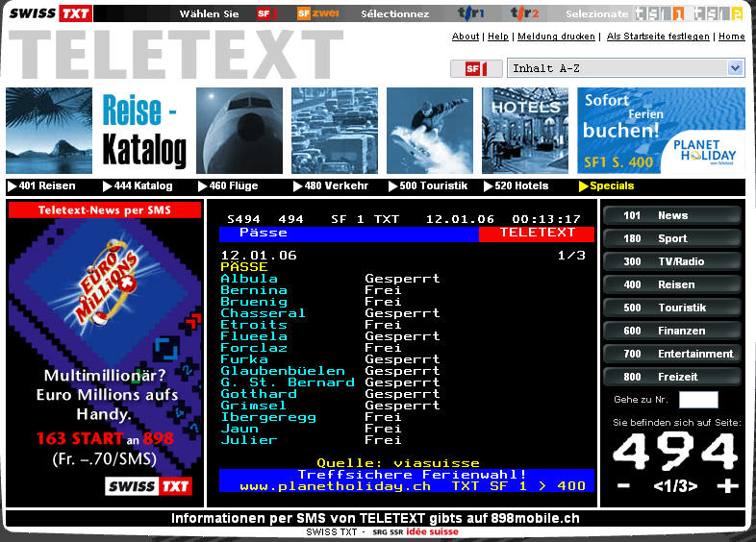Click the large 494 page number display
The width and height of the screenshot is (756, 542).
point(675,452)
